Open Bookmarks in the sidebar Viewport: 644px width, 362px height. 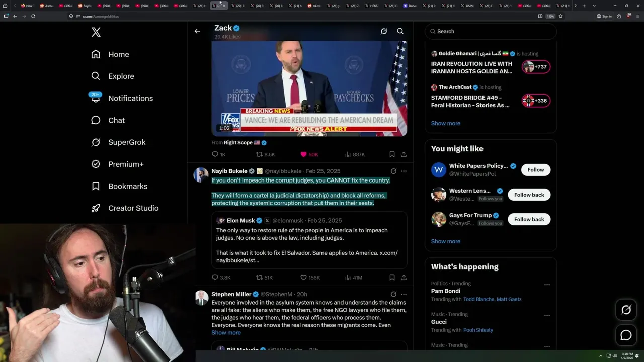pyautogui.click(x=119, y=186)
